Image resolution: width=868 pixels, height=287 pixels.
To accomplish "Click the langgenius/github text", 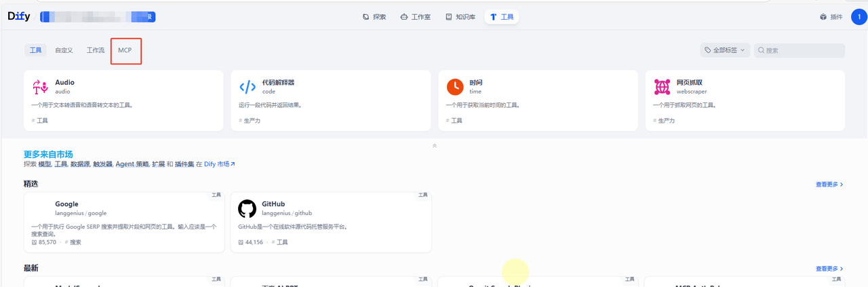I will pyautogui.click(x=287, y=213).
